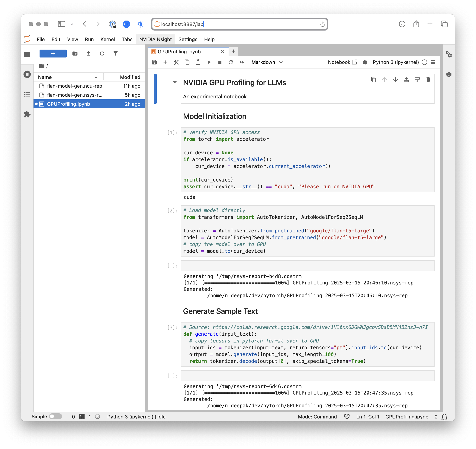This screenshot has width=476, height=449.
Task: Open the cell type dropdown showing Markdown
Action: point(267,62)
